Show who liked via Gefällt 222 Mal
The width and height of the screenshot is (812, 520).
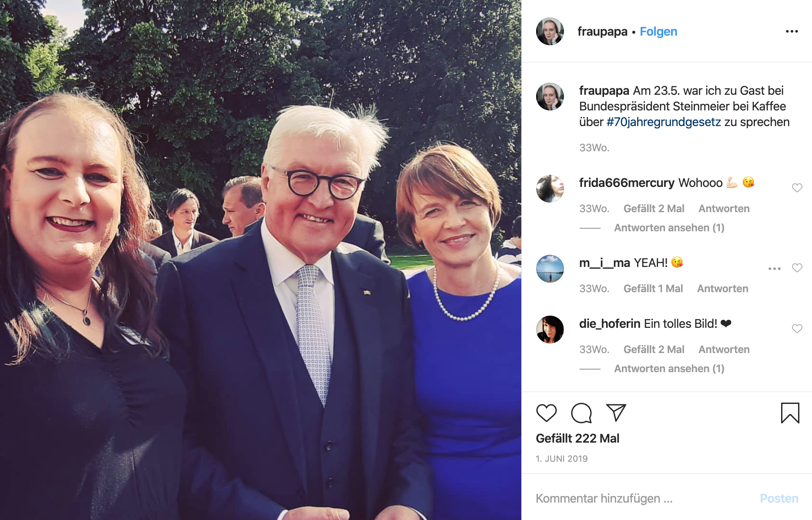pos(577,438)
